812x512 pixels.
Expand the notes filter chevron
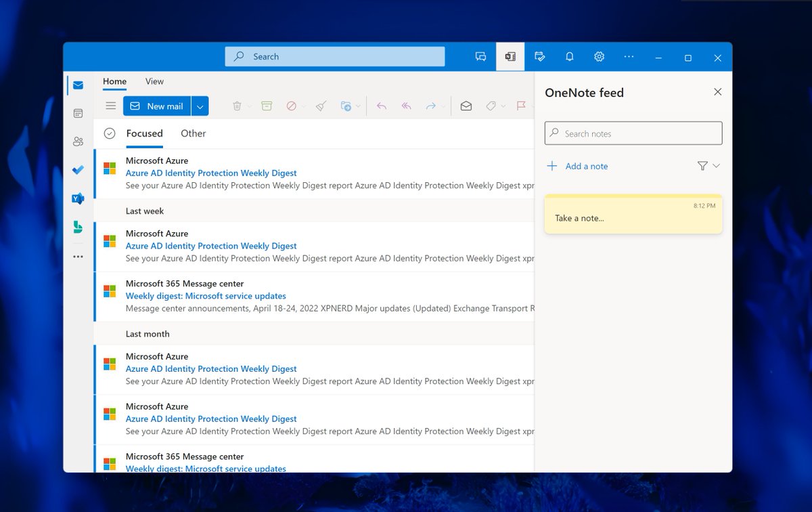pyautogui.click(x=717, y=166)
